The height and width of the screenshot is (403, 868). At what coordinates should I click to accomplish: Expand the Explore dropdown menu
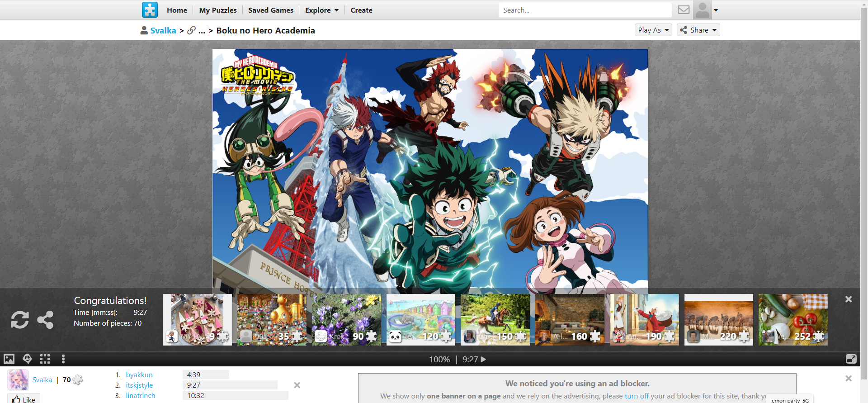(321, 10)
